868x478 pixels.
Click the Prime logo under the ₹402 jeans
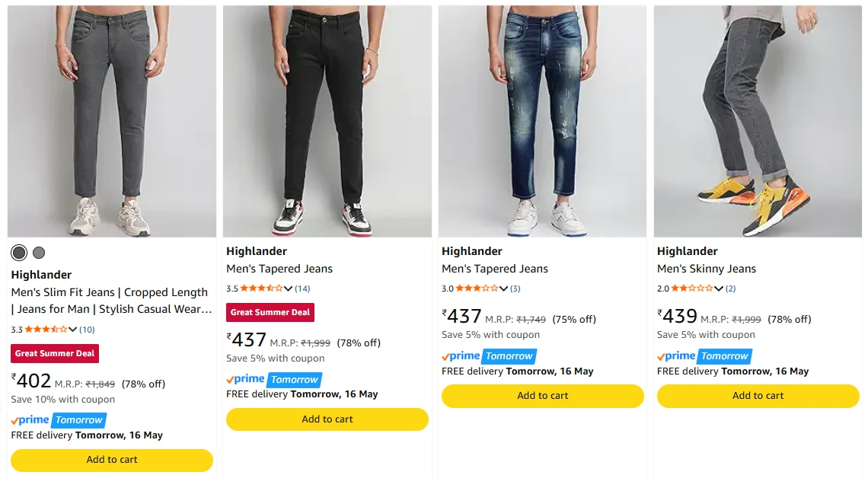coord(30,420)
